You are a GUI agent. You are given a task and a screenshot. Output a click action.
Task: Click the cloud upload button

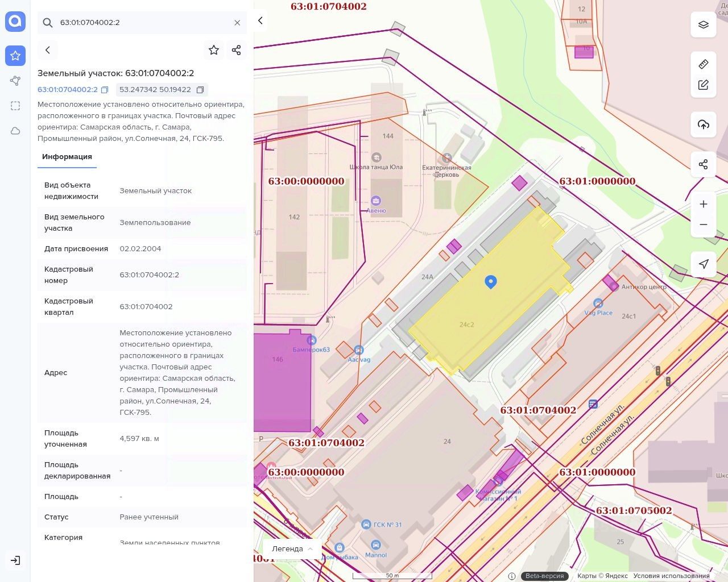704,124
